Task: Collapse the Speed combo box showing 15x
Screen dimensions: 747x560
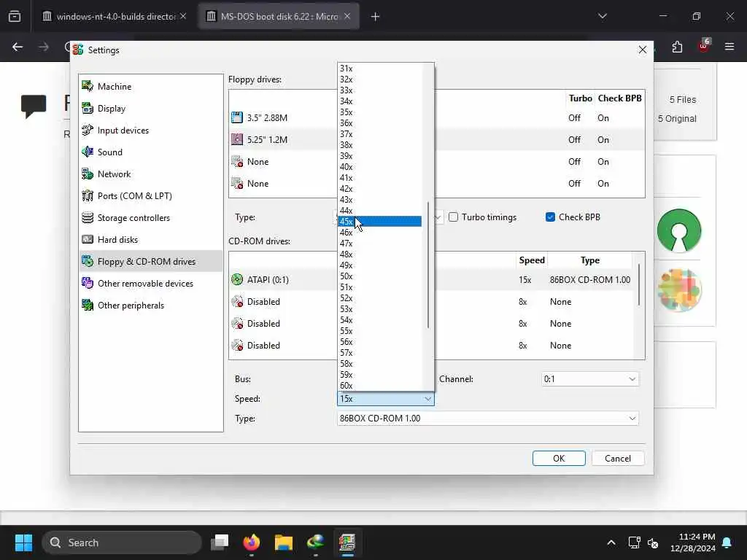Action: (385, 399)
